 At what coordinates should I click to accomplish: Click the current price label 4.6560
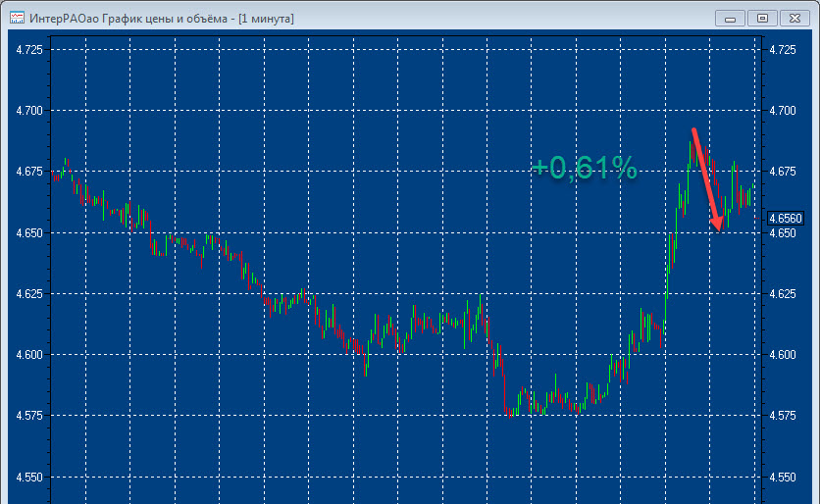point(785,218)
